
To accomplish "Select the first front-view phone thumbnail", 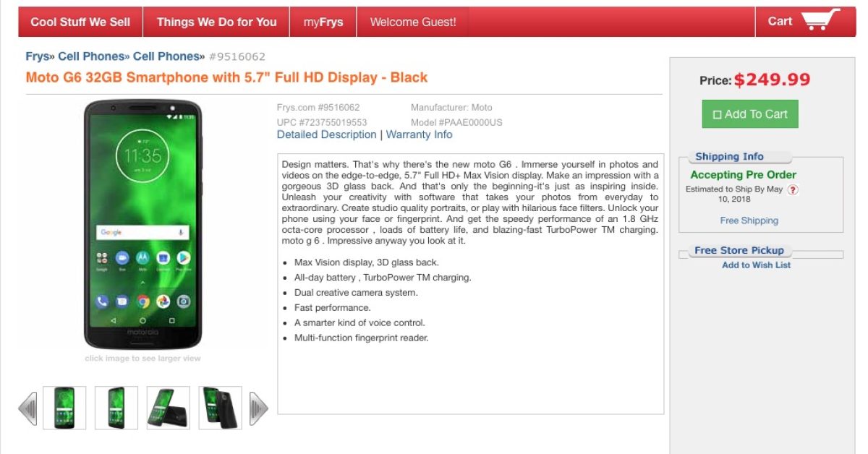I will tap(64, 408).
